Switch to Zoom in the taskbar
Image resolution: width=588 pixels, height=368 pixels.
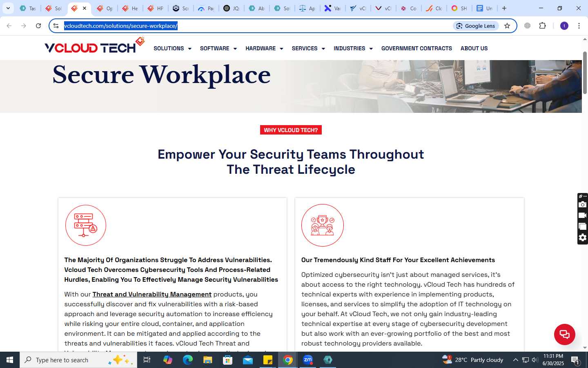click(x=308, y=360)
